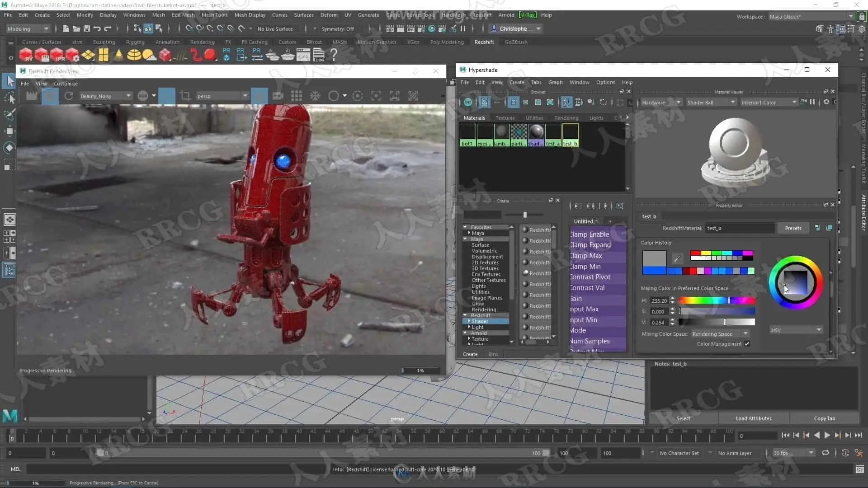The width and height of the screenshot is (868, 488).
Task: Click the grid bucket icon in Render View
Action: (297, 96)
